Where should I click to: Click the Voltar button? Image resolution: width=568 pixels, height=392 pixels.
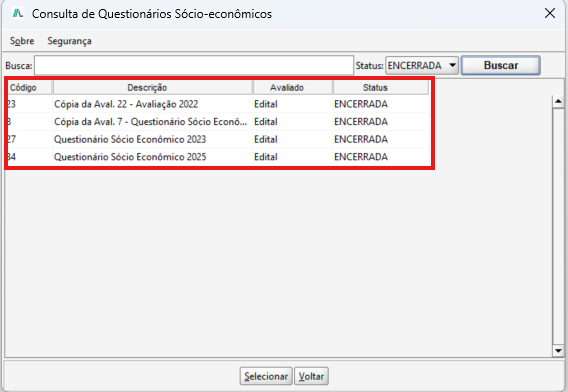click(311, 376)
